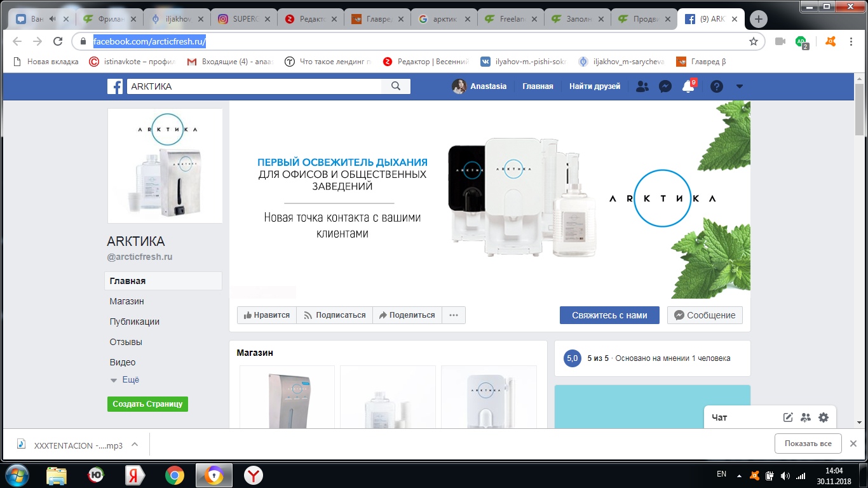The width and height of the screenshot is (868, 488).
Task: Click the ARKTИКА cover photo
Action: 490,200
